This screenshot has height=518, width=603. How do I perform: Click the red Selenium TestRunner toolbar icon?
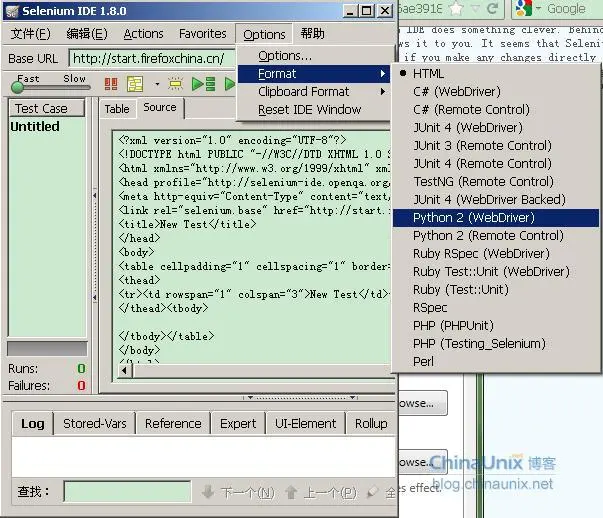tap(111, 84)
